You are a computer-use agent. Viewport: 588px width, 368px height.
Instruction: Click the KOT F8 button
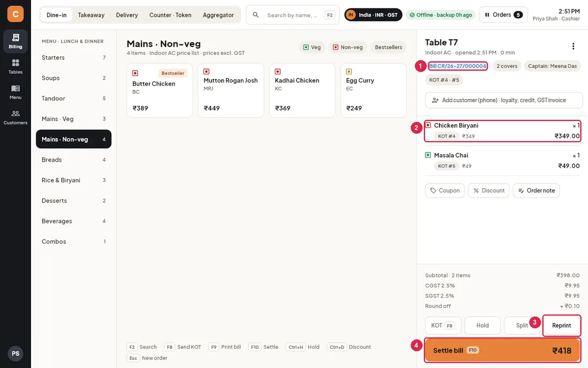[x=443, y=325]
